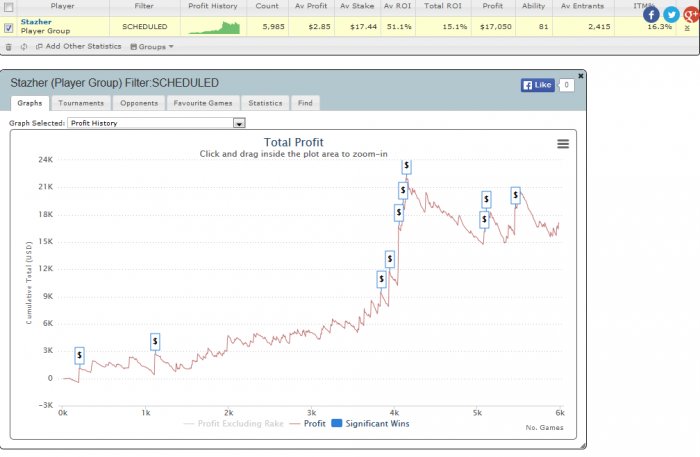Sort by the Av ROI column header

pos(397,6)
